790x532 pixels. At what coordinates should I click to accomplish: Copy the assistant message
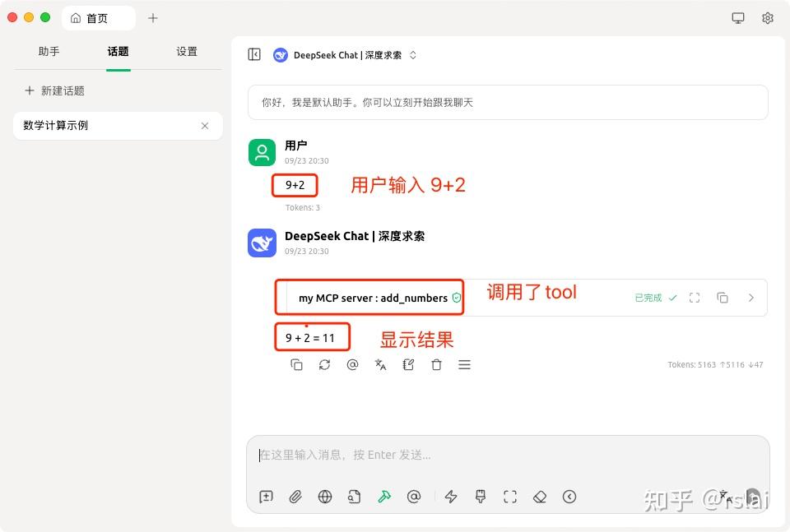coord(296,364)
